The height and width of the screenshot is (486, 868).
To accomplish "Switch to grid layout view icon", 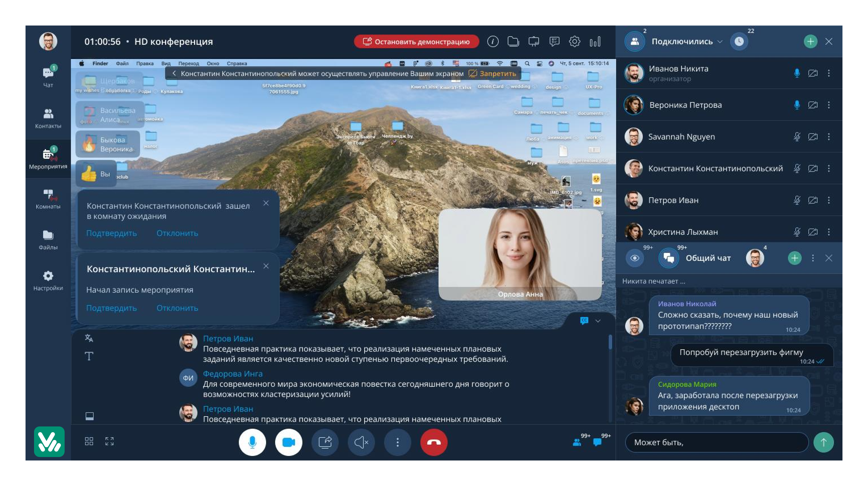I will (x=89, y=441).
